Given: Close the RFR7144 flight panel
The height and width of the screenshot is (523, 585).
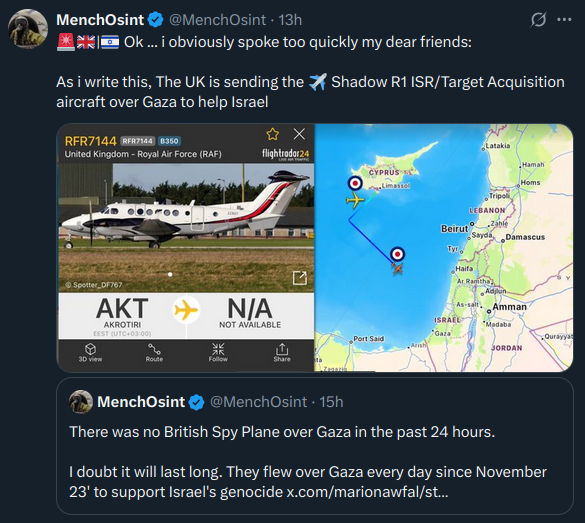Looking at the screenshot, I should 299,134.
